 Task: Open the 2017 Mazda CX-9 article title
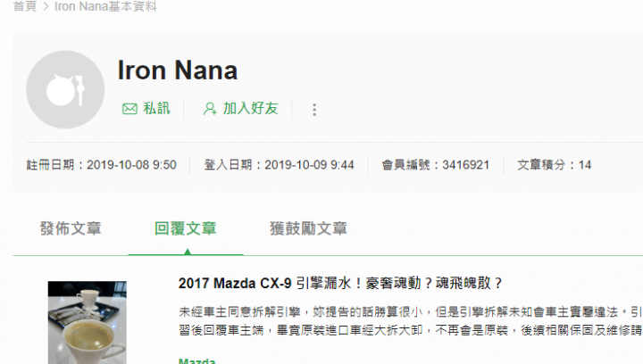(x=340, y=283)
